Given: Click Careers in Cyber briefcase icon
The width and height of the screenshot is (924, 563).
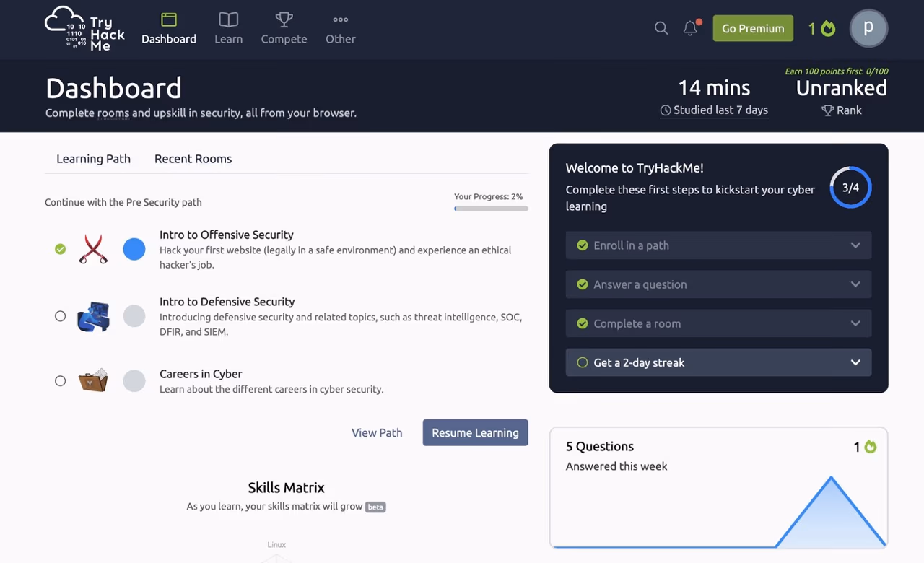Looking at the screenshot, I should pos(93,380).
